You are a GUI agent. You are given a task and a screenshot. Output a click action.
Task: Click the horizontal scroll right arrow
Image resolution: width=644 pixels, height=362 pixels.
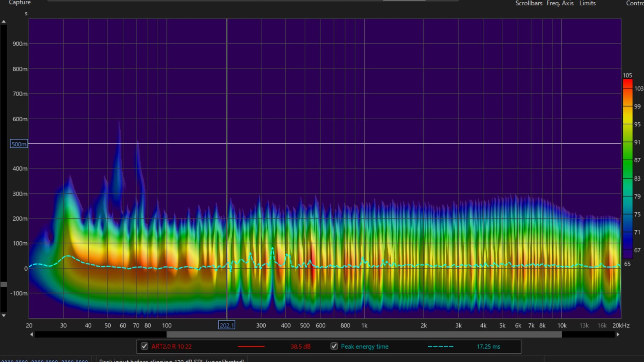tap(618, 334)
